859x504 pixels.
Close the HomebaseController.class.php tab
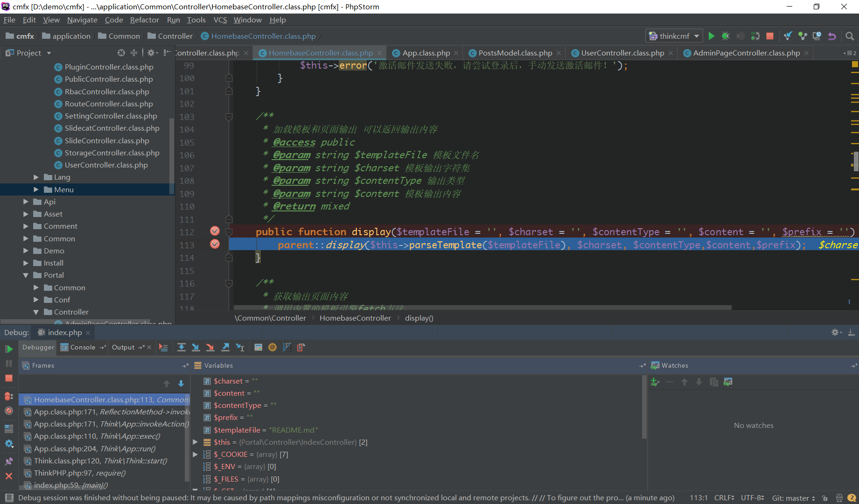379,53
